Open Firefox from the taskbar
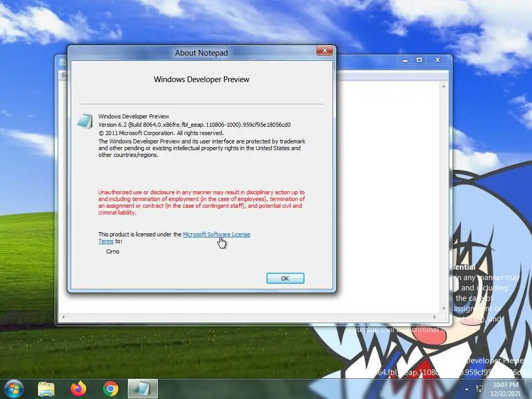 (78, 389)
